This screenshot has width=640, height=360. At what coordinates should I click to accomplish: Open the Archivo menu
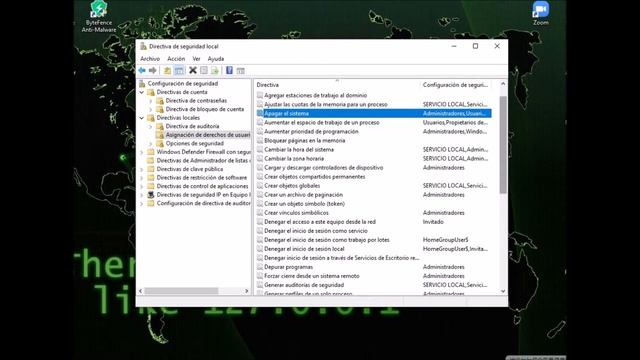pyautogui.click(x=150, y=59)
